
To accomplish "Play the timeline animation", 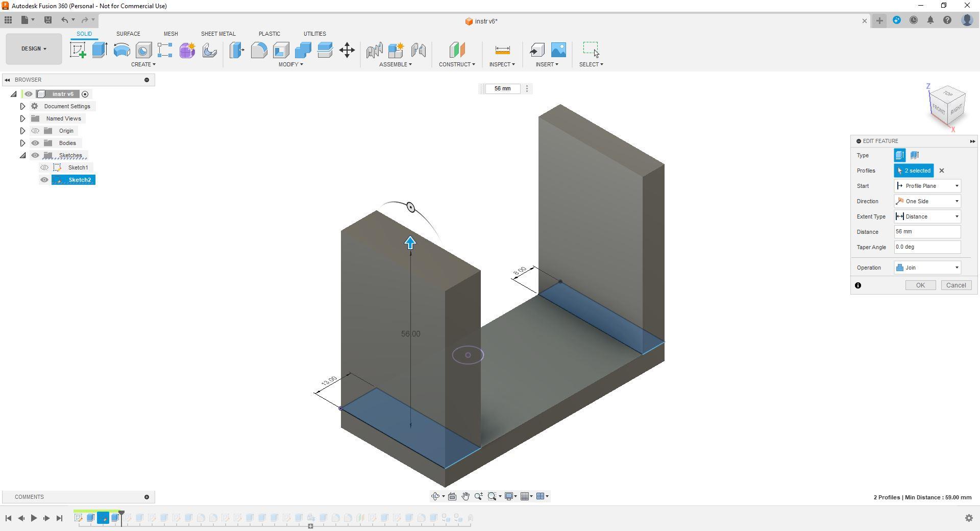I will [34, 518].
